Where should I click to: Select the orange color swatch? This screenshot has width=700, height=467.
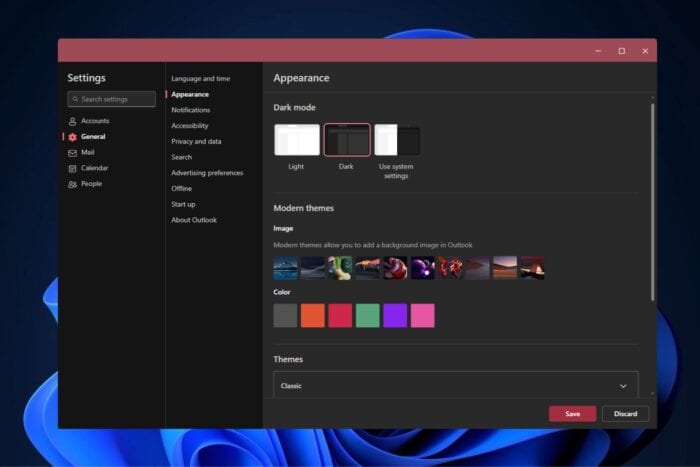tap(312, 316)
